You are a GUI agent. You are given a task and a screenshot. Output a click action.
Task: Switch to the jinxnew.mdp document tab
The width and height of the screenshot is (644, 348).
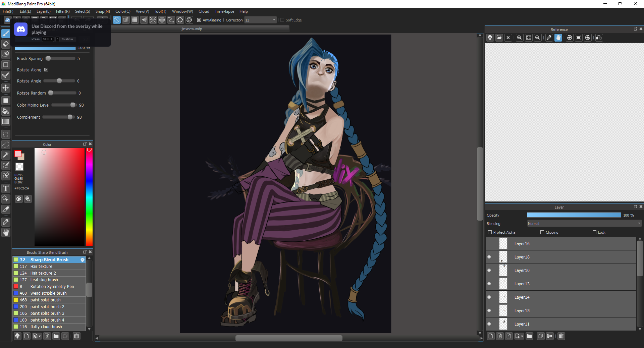[192, 29]
